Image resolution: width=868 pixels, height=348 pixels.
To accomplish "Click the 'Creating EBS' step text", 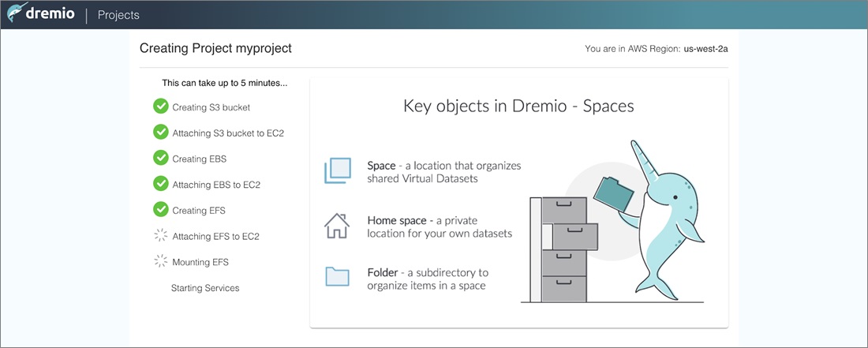I will click(200, 159).
